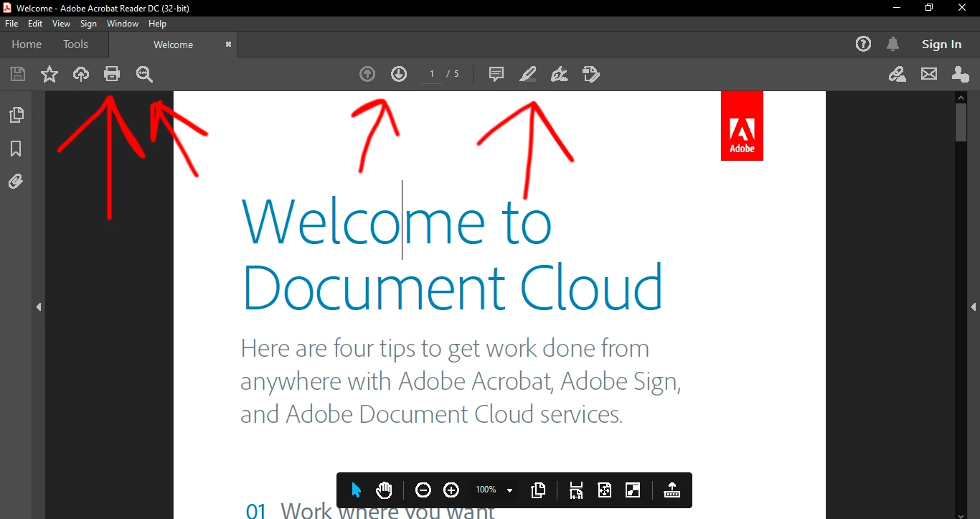
Task: Open the Help menu
Action: [x=158, y=24]
